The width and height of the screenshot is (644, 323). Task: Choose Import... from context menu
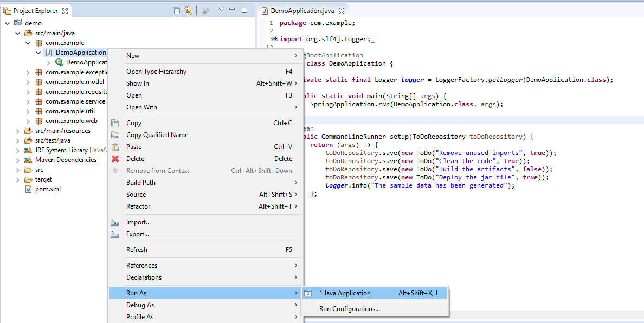[x=205, y=222]
